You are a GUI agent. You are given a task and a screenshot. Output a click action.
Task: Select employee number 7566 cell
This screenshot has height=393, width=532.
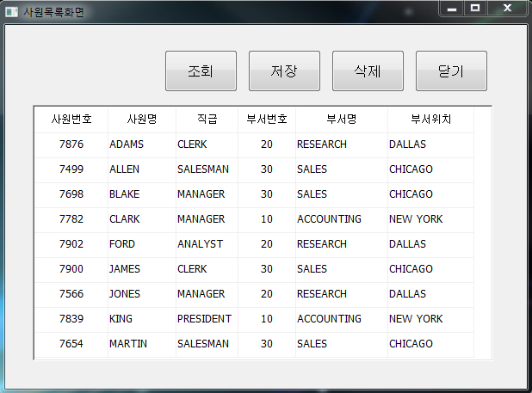[x=71, y=294]
